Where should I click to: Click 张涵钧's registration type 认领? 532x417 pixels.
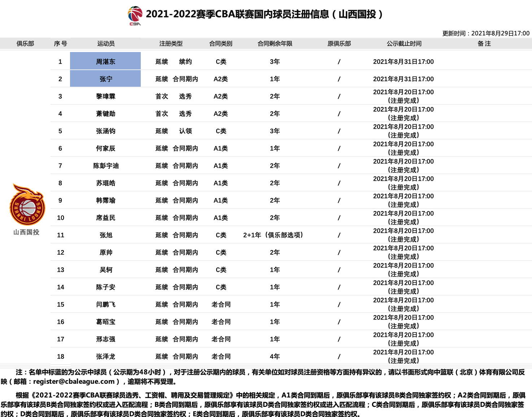pos(185,131)
